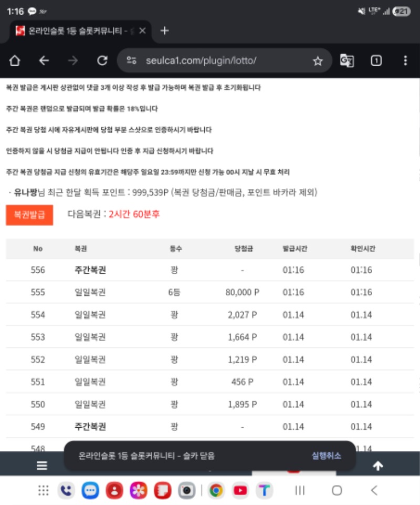Select row 555 with 80,000 P prize
This screenshot has width=420, height=505.
pos(210,292)
